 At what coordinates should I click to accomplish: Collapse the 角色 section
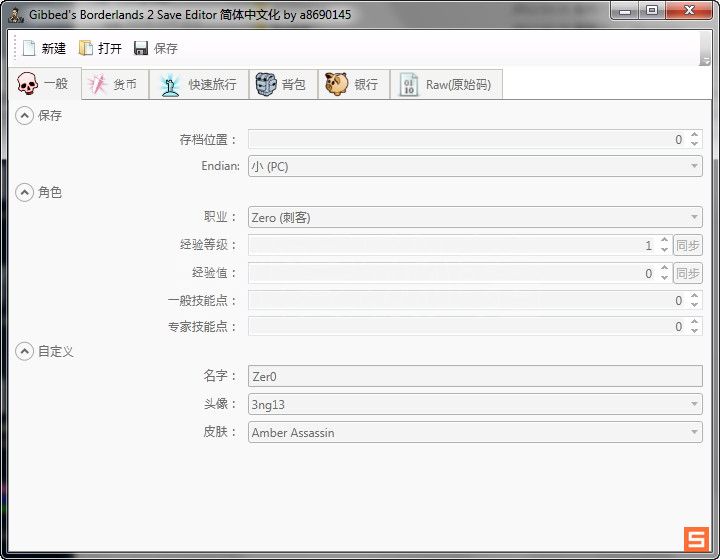[23, 192]
